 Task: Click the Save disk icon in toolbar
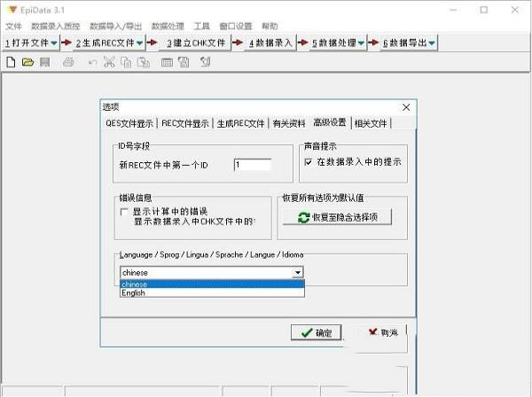[45, 62]
